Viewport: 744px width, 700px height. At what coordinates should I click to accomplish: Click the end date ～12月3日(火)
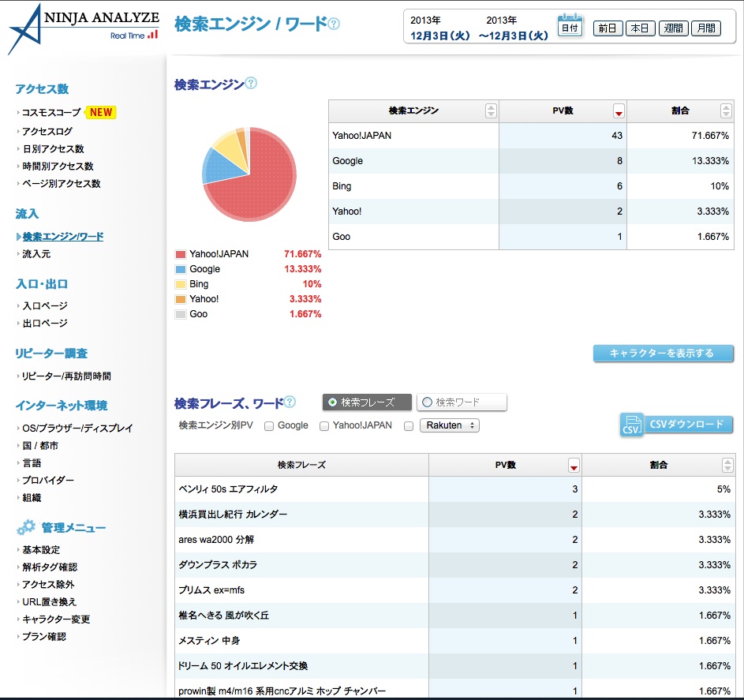514,36
